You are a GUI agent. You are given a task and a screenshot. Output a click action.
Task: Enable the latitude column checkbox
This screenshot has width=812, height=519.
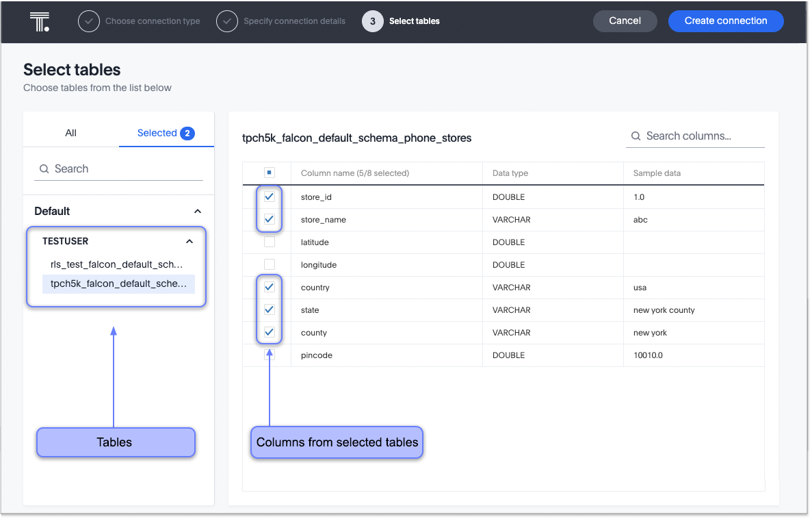pos(269,242)
